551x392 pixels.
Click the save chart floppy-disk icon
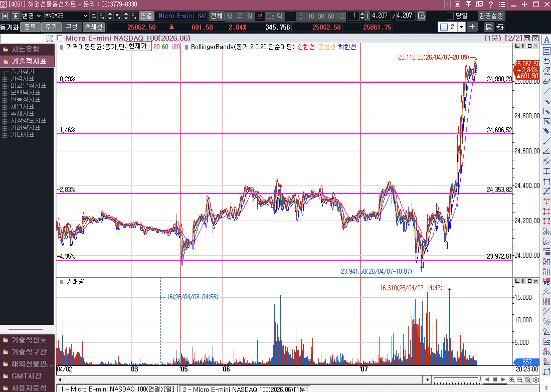[x=489, y=27]
